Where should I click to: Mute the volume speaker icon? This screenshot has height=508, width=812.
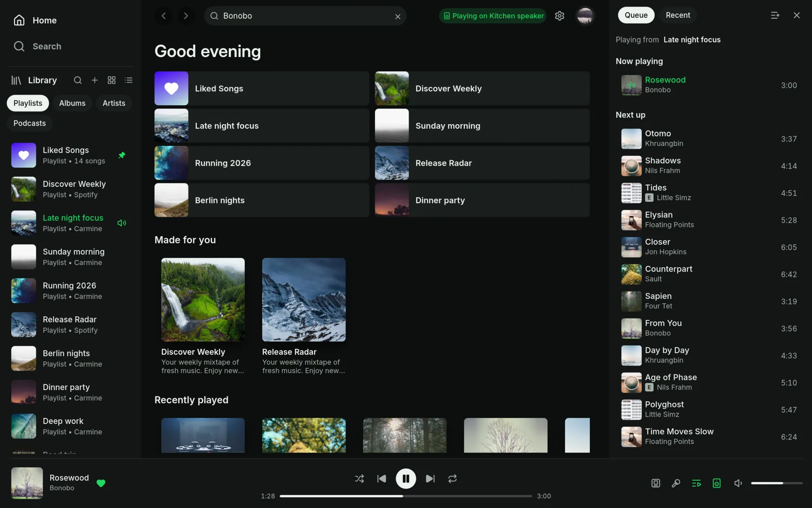pos(738,483)
